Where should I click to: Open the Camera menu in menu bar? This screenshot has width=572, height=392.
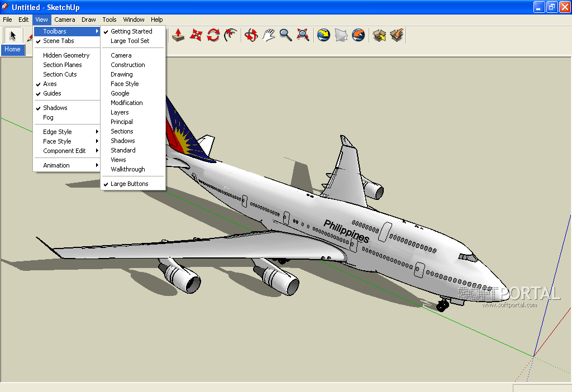coord(65,20)
